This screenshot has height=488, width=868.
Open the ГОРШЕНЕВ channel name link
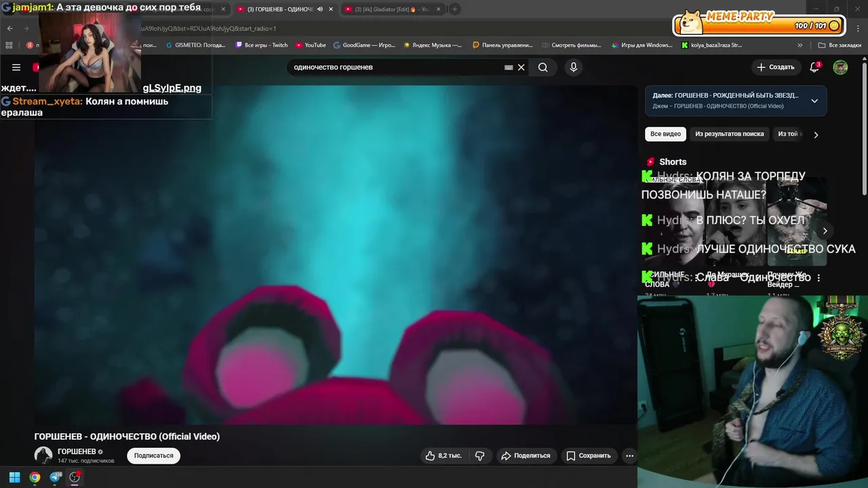click(77, 451)
